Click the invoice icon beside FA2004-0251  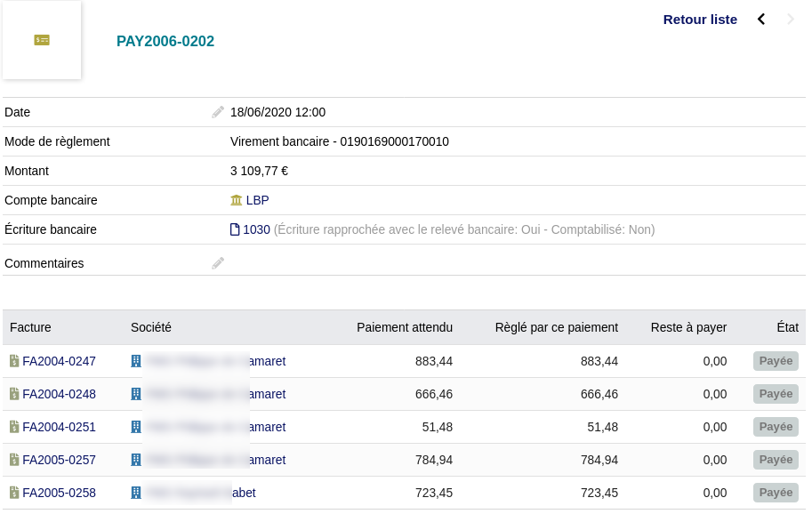click(14, 427)
